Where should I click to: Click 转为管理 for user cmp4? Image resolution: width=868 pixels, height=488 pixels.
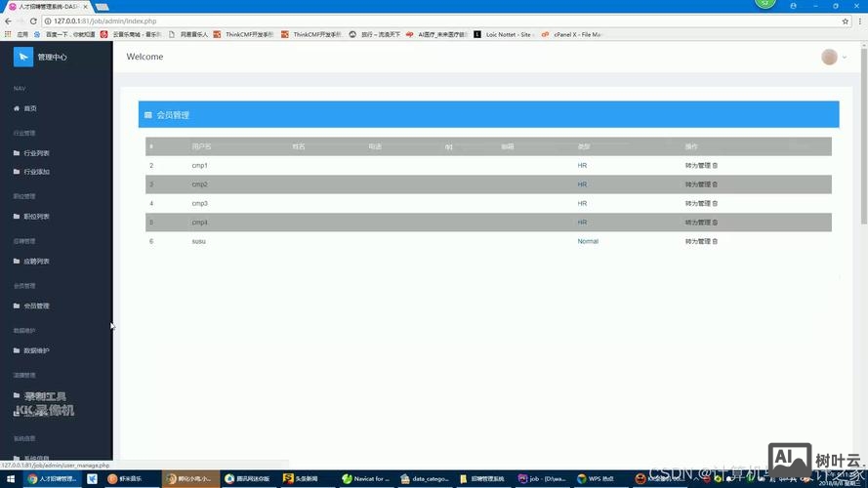click(697, 223)
